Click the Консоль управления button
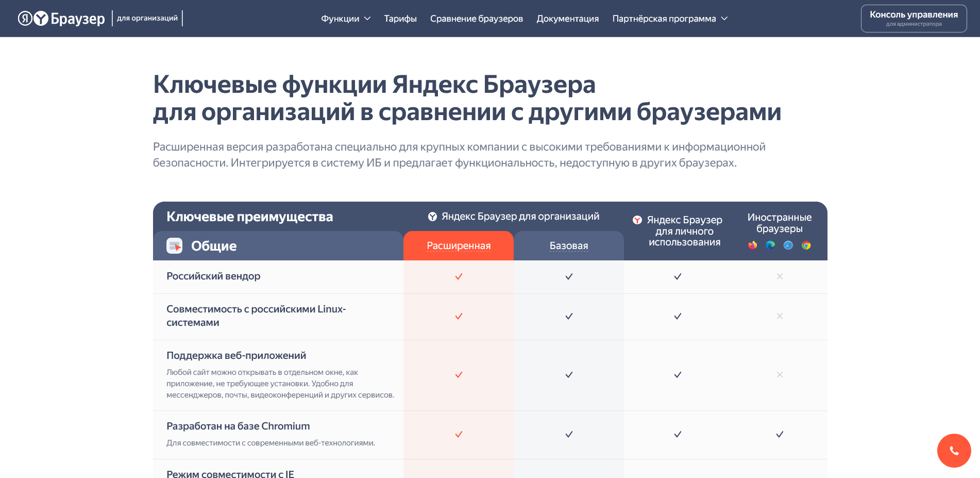Image resolution: width=980 pixels, height=478 pixels. pos(914,18)
